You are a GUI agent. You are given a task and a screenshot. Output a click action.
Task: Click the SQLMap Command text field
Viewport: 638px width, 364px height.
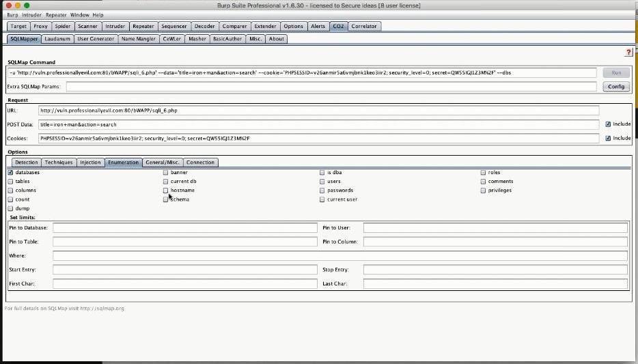302,73
